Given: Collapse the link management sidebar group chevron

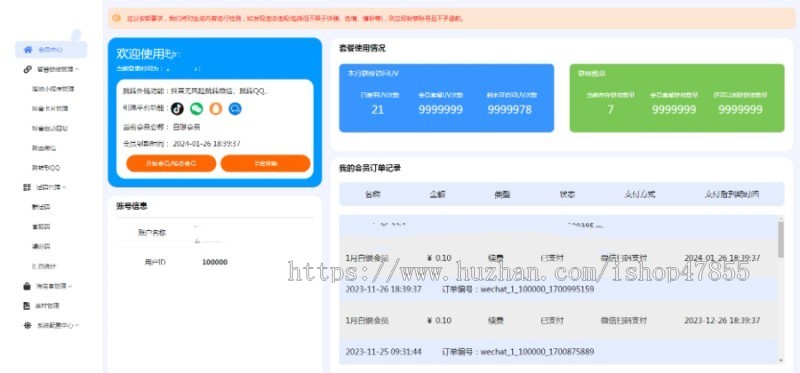Looking at the screenshot, I should [77, 69].
